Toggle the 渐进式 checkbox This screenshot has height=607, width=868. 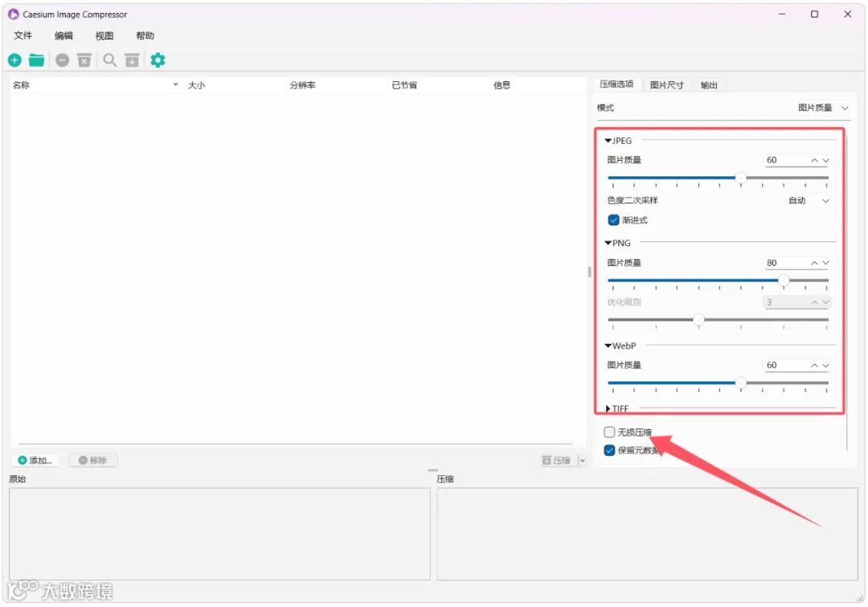pos(613,219)
